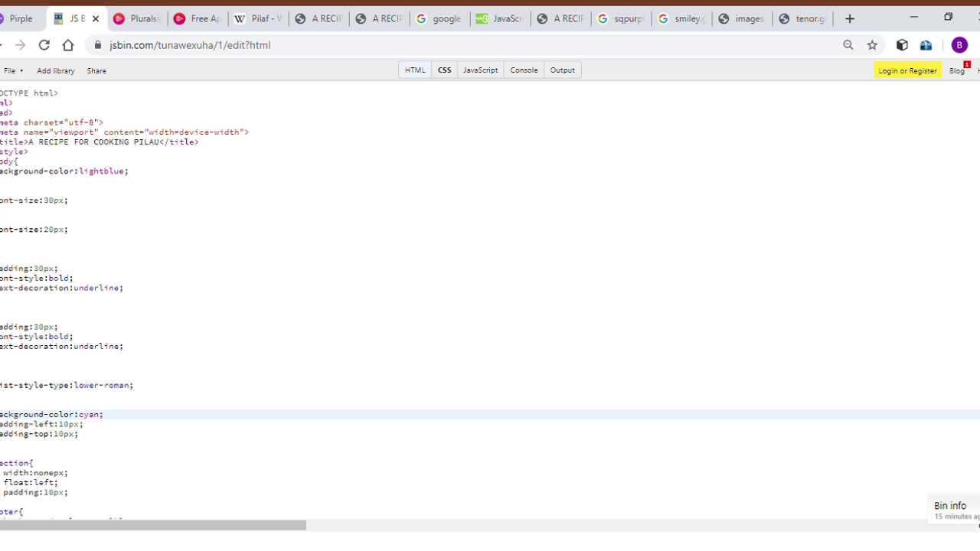The width and height of the screenshot is (980, 551).
Task: Toggle the JavaScript panel
Action: tap(481, 70)
